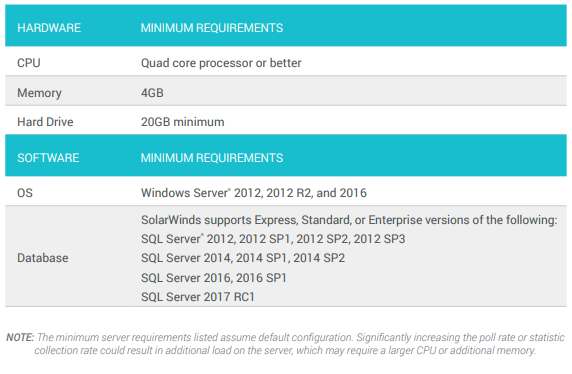This screenshot has height=374, width=572.
Task: Click the 4GB memory value
Action: 152,93
